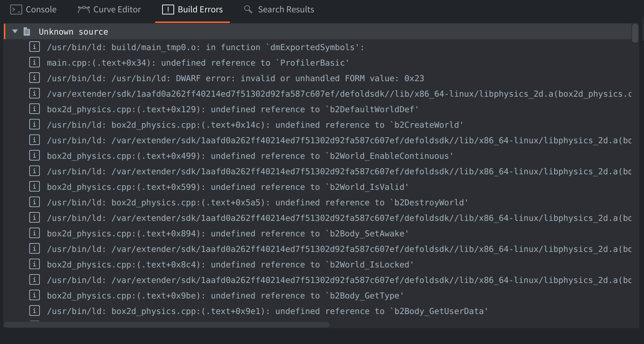Screen dimensions: 644x344
Task: Click info icon beside b2CreateWorld error
Action: point(34,125)
